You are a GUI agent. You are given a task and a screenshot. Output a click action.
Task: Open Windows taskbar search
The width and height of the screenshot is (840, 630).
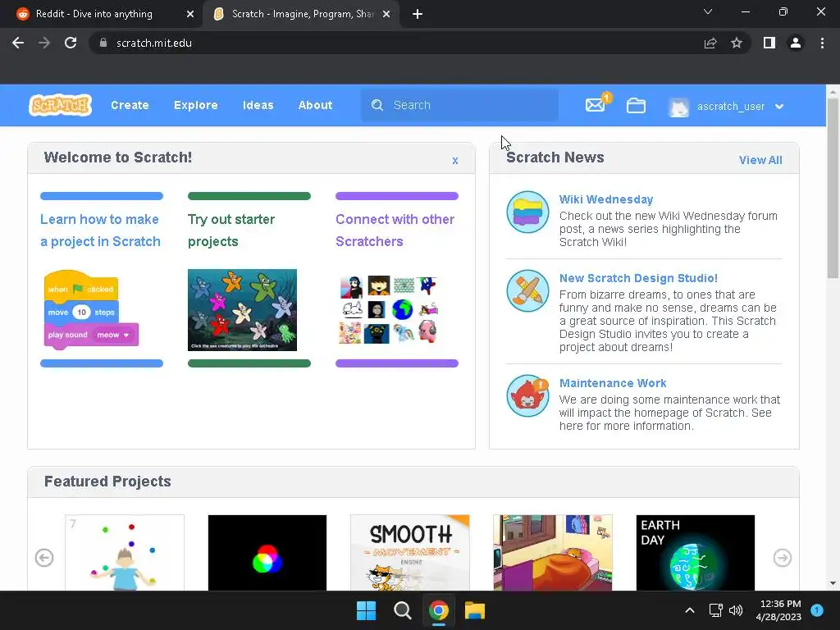[402, 610]
